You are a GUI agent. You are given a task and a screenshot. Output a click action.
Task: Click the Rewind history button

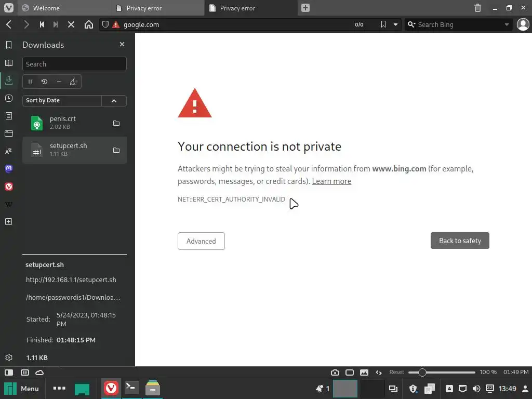(42, 24)
